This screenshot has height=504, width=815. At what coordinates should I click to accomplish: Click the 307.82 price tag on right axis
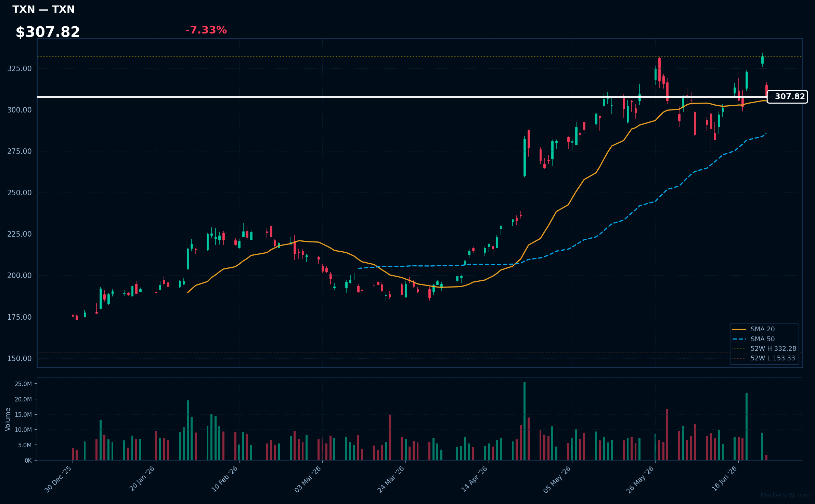click(787, 97)
